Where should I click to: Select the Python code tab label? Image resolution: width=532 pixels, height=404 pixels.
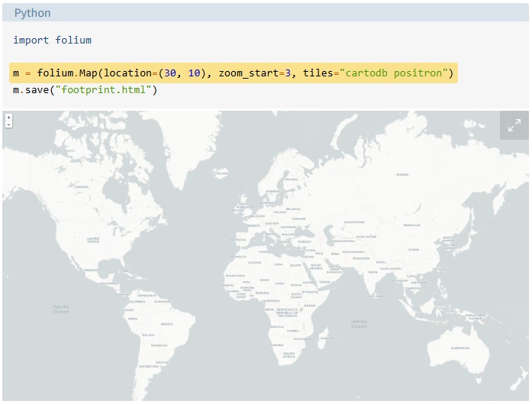(x=32, y=13)
